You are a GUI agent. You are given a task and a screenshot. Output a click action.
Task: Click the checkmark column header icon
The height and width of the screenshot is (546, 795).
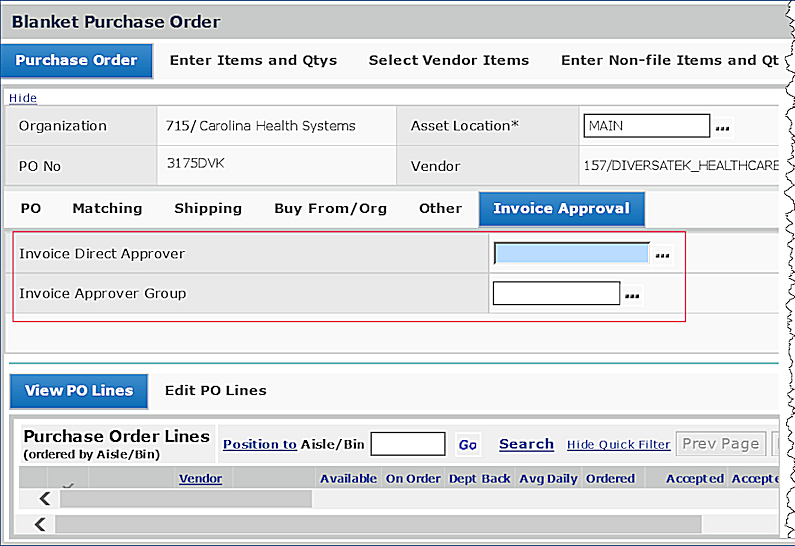click(x=68, y=485)
